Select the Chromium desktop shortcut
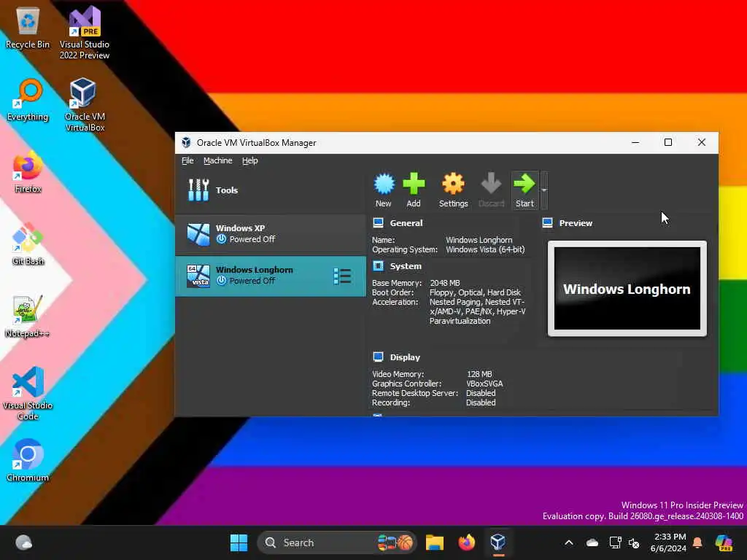The image size is (747, 560). coord(28,460)
